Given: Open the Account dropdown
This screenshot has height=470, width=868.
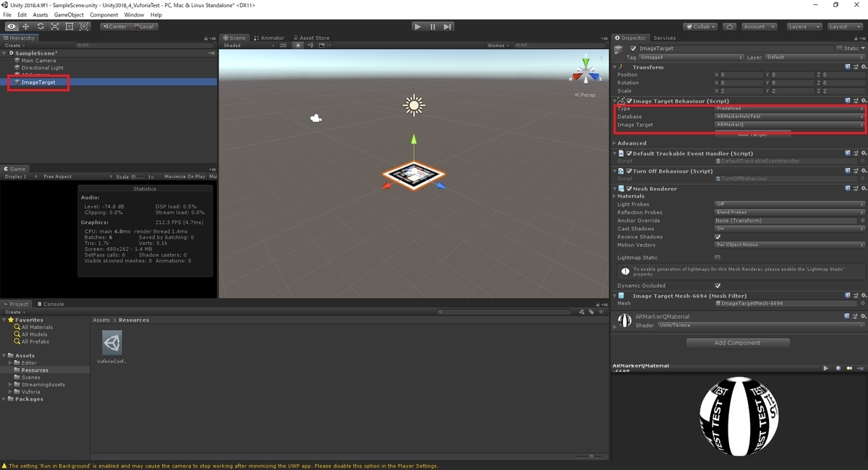Looking at the screenshot, I should tap(759, 27).
